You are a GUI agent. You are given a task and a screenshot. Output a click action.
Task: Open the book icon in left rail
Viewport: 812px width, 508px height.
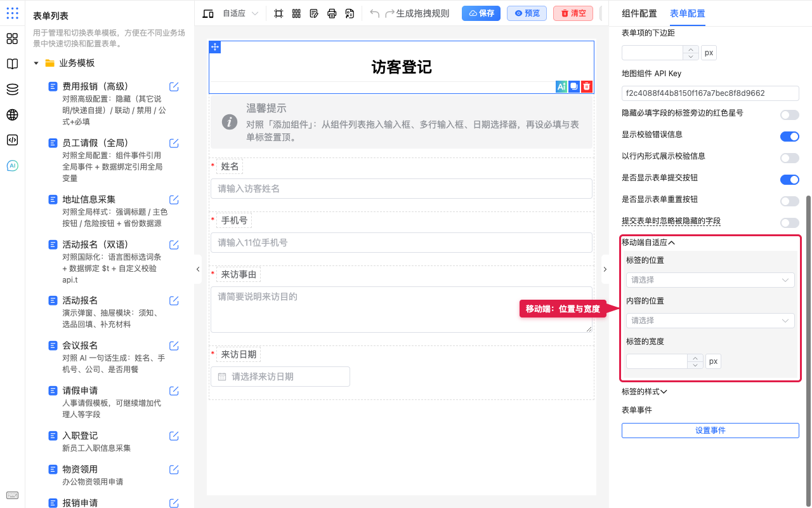pos(12,64)
